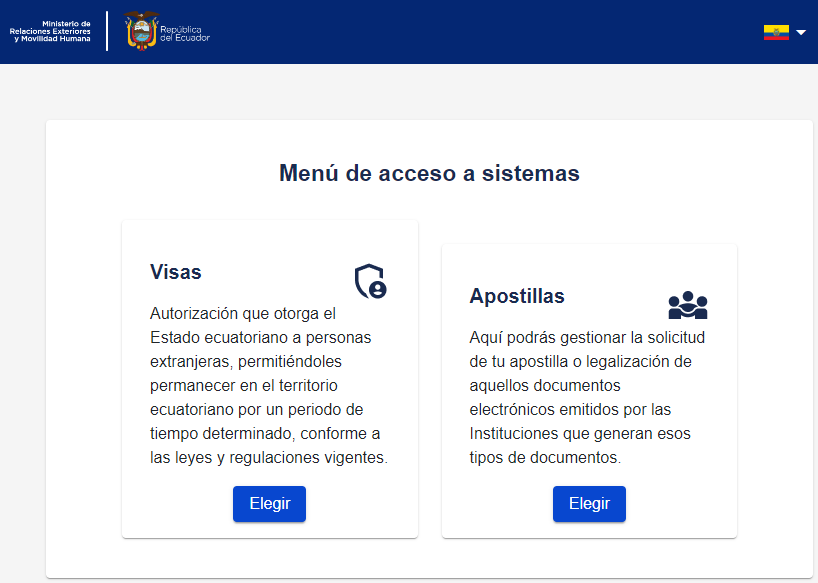Click the vertical divider line in the header
Screen dimensions: 818x583
[x=107, y=31]
